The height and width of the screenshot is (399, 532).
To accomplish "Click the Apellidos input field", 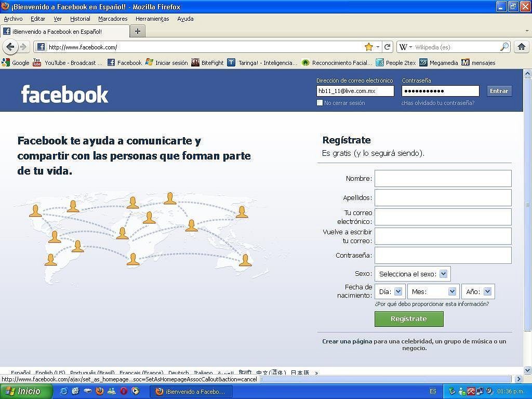I will (443, 197).
